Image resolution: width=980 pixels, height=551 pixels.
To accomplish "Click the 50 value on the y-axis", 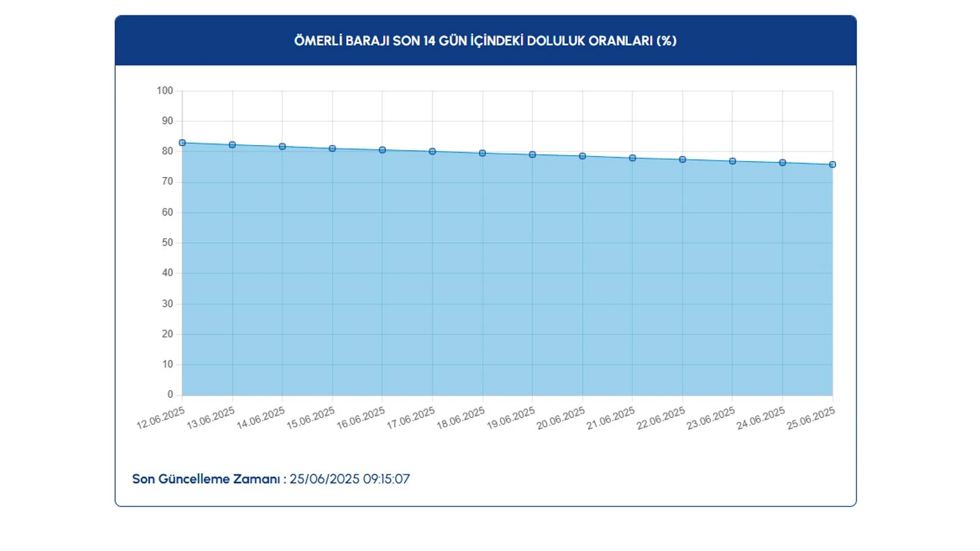I will click(167, 242).
